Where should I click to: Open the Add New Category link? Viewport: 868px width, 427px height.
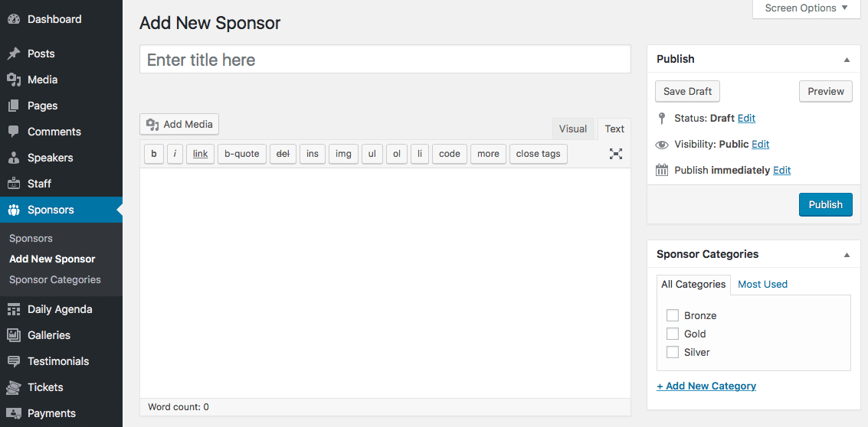(706, 386)
